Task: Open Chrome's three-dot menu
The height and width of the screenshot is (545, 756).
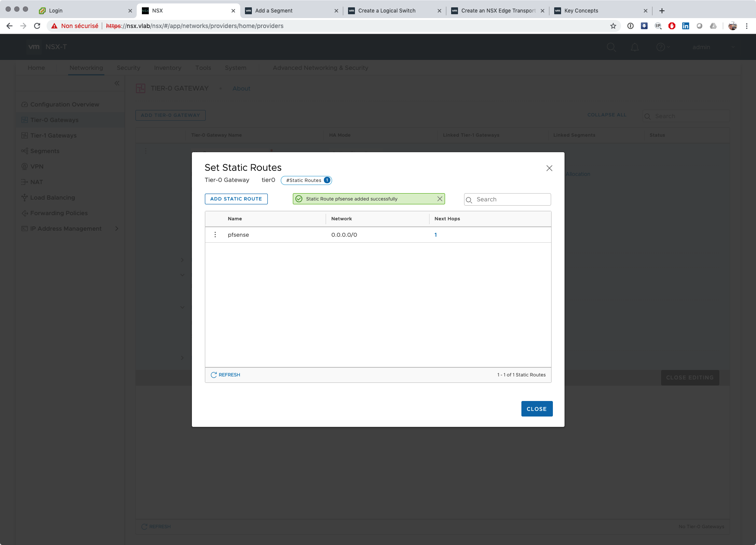Action: pos(747,26)
